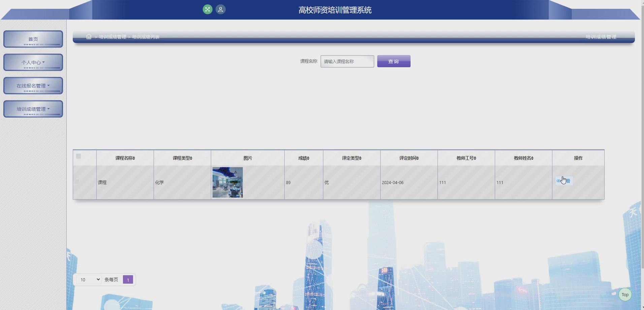Screen dimensions: 644x310
Task: Click the home icon in breadcrumb
Action: 89,36
